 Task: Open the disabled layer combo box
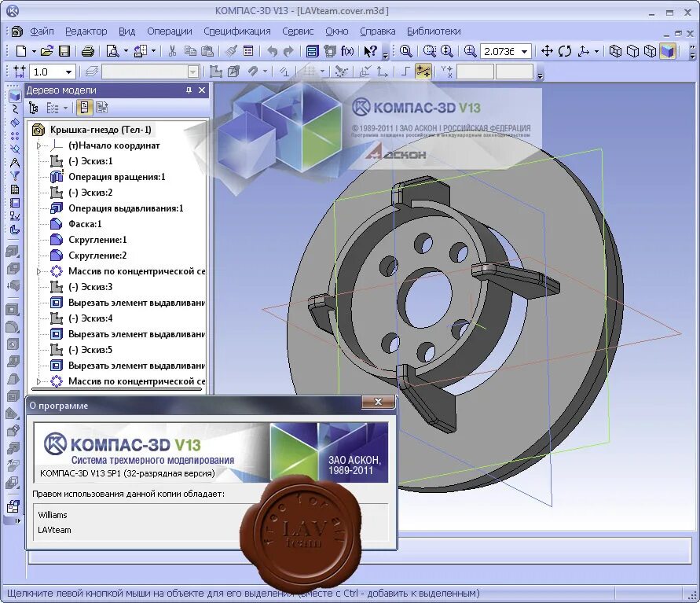(x=150, y=72)
